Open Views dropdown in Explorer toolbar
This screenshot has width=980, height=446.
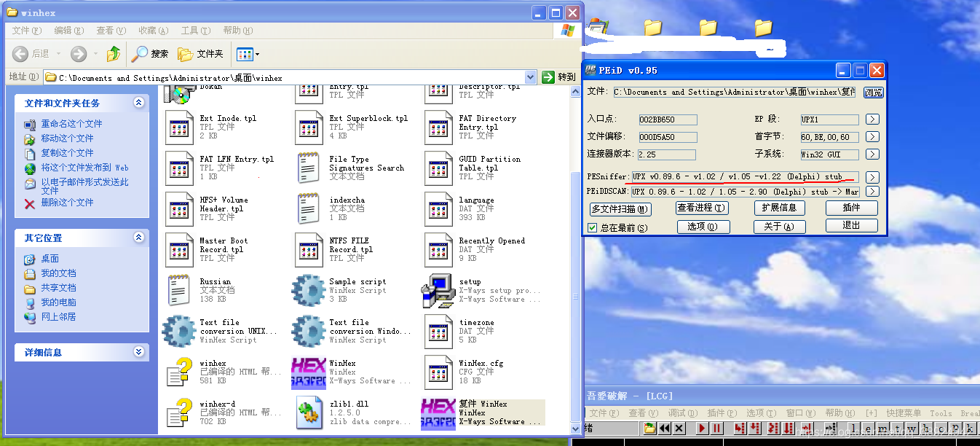(x=248, y=54)
